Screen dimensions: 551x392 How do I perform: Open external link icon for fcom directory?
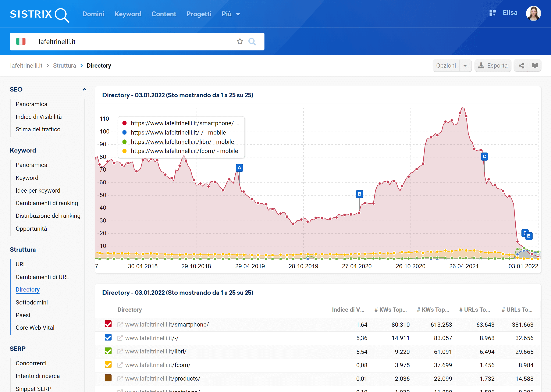pos(120,365)
